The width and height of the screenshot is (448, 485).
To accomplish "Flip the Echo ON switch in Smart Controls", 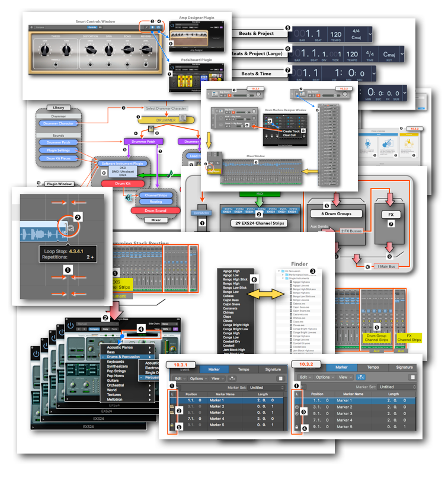I will (127, 65).
